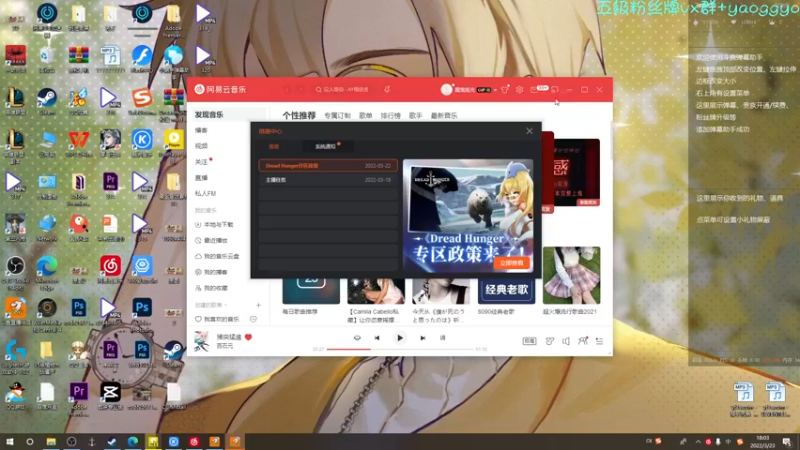This screenshot has height=450, width=800.
Task: Collapse the 创建的歌单 section arrow
Action: click(226, 305)
